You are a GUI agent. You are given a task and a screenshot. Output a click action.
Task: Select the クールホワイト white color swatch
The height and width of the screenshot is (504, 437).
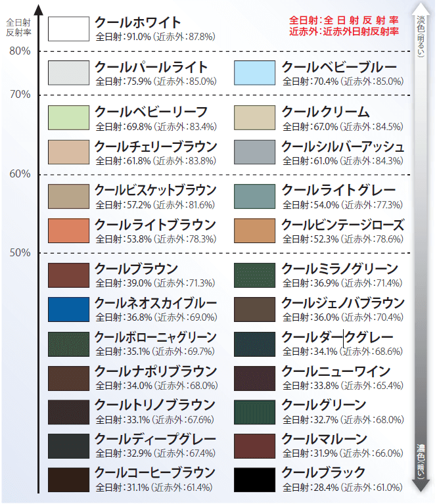[68, 29]
